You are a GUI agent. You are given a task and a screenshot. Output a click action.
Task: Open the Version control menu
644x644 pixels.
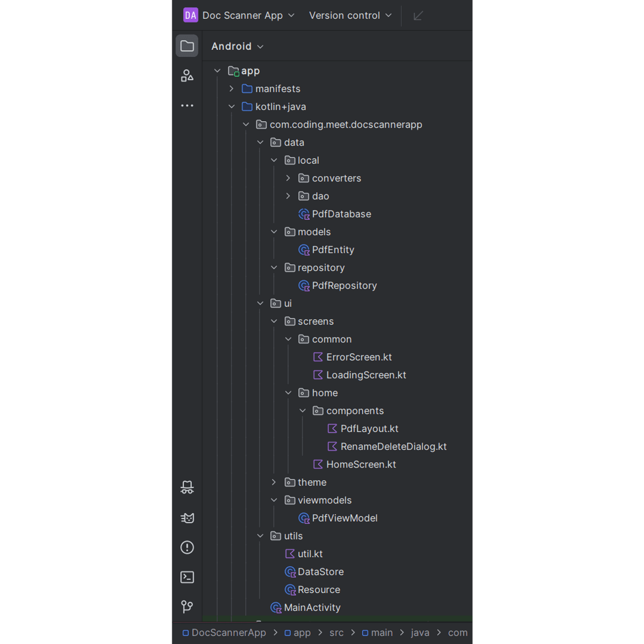(x=350, y=16)
